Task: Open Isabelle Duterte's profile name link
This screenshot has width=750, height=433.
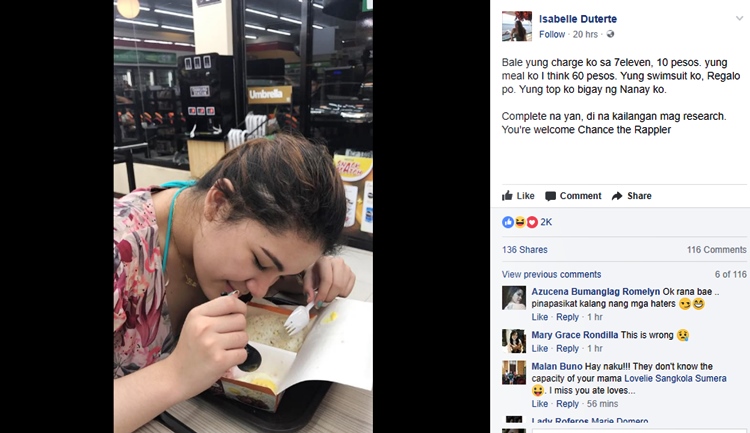Action: (x=578, y=19)
